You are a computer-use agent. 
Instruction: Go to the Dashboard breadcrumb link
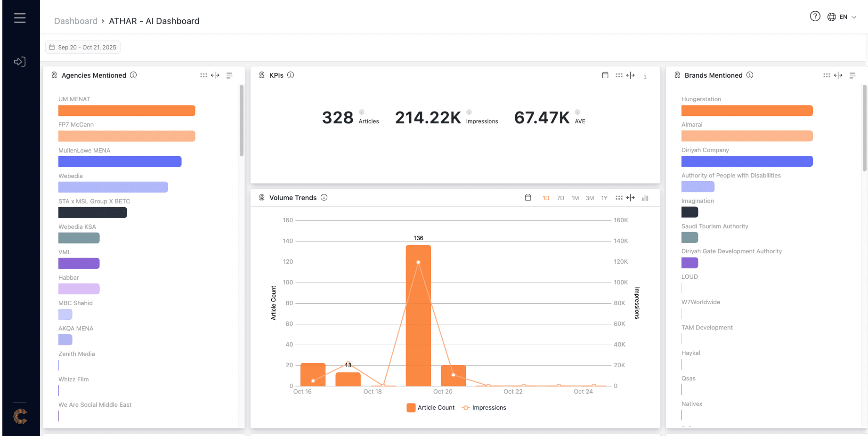click(x=75, y=21)
